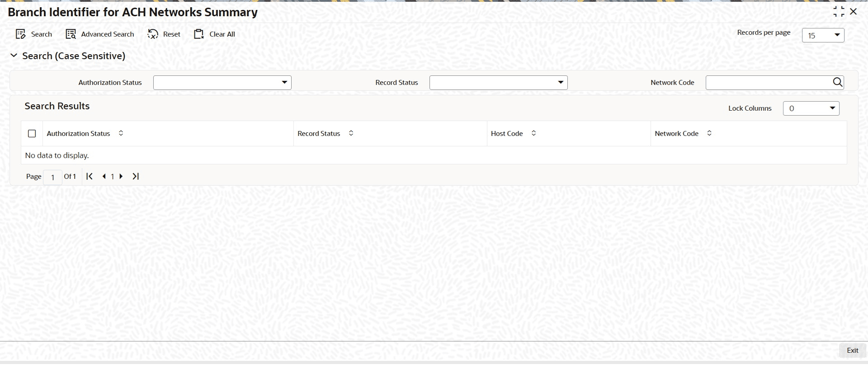Image resolution: width=868 pixels, height=369 pixels.
Task: Click the Search toolbar icon
Action: click(20, 34)
